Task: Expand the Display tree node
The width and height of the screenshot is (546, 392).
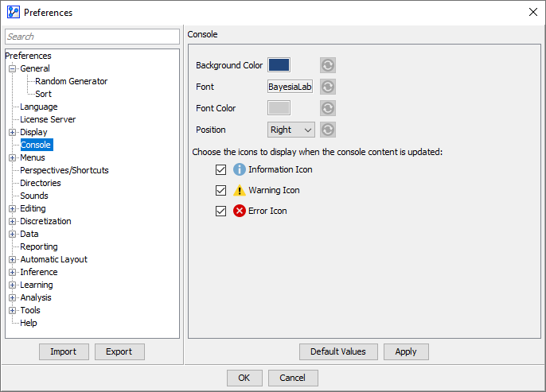Action: coord(12,132)
